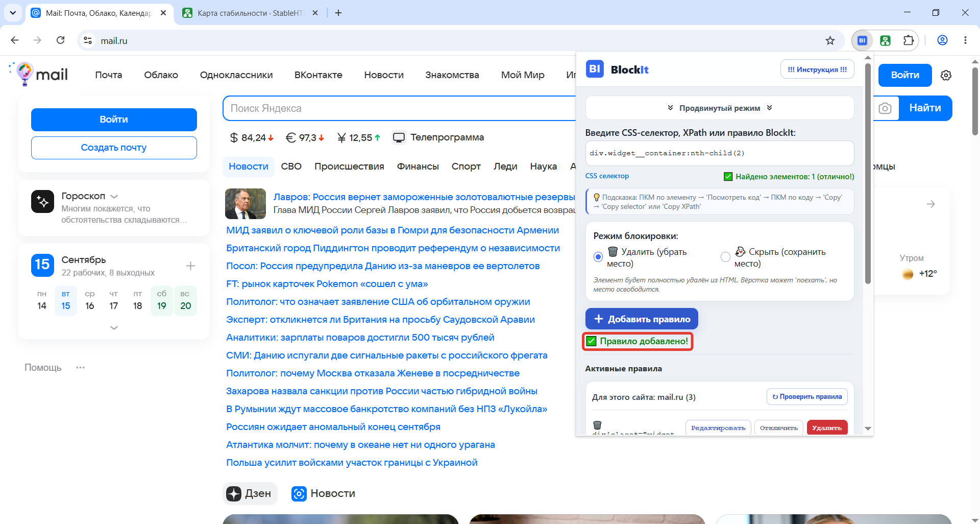Expand calendar with chevron below the dates
Image resolution: width=980 pixels, height=524 pixels.
114,328
